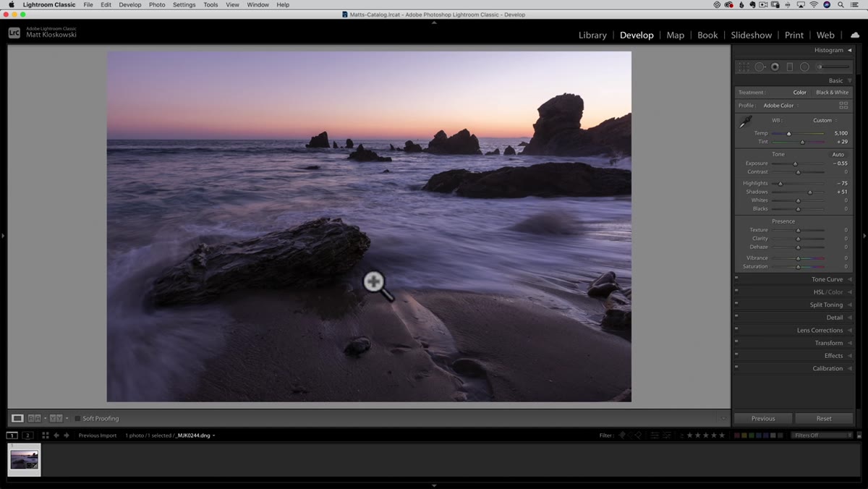
Task: Open the WB Custom preset dropdown
Action: pos(825,120)
